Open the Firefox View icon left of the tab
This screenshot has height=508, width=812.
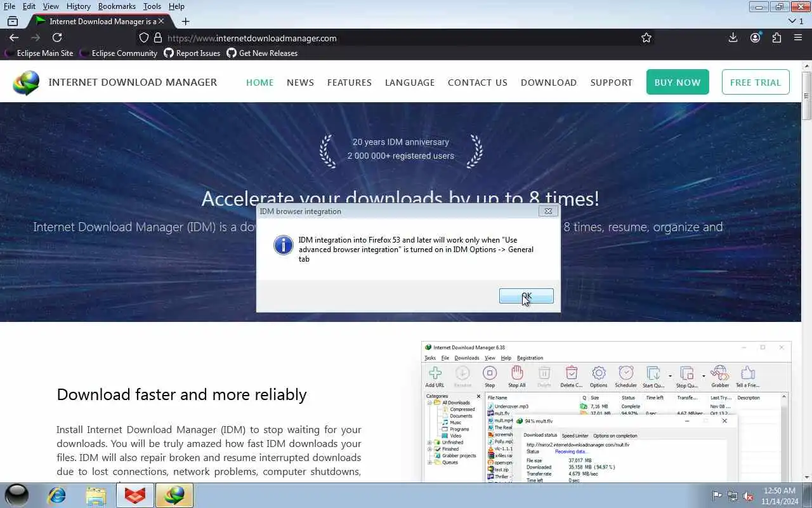coord(12,21)
